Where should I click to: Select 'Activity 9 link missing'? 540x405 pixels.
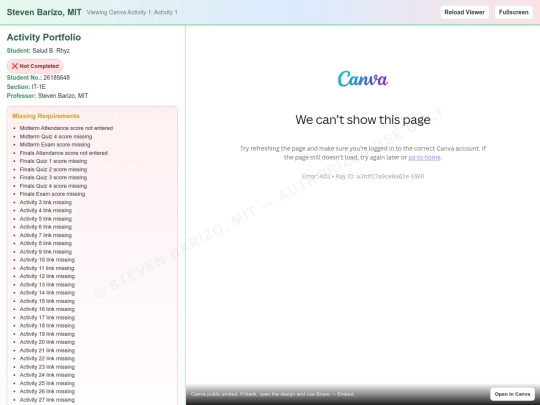(46, 252)
